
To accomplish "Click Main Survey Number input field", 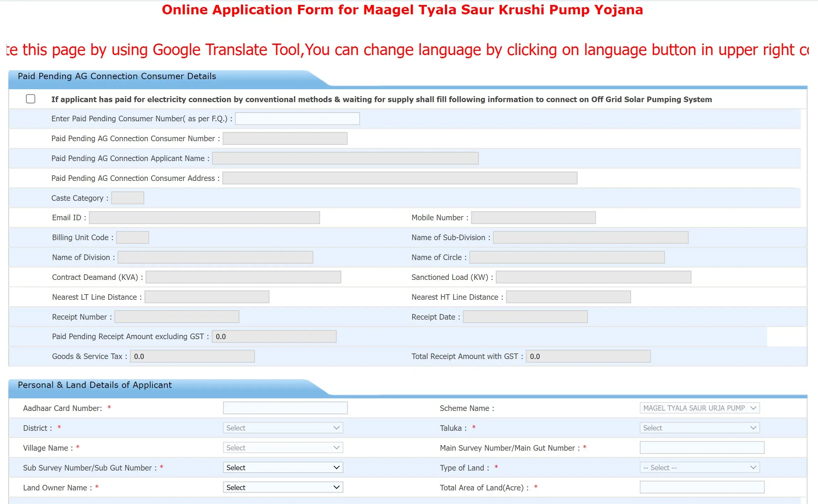I will (x=700, y=448).
